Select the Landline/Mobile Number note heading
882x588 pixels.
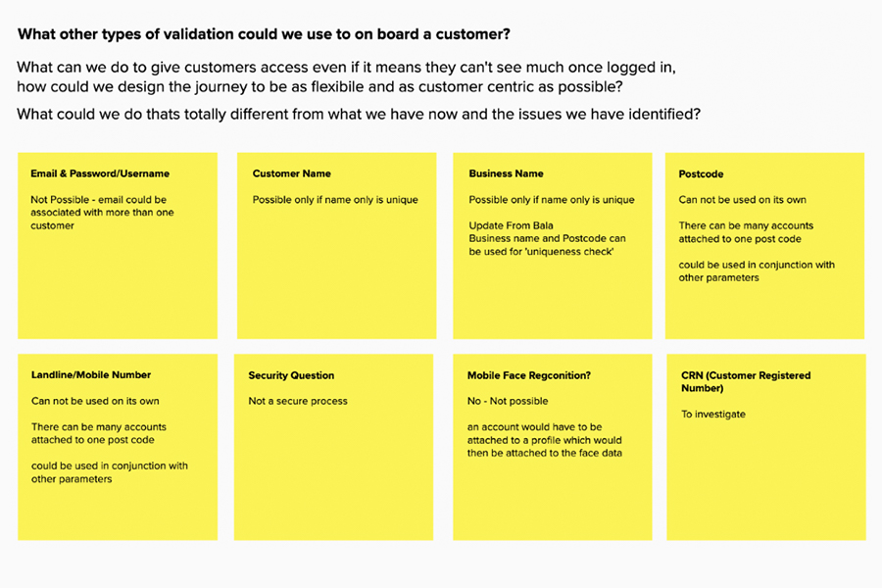(x=91, y=374)
